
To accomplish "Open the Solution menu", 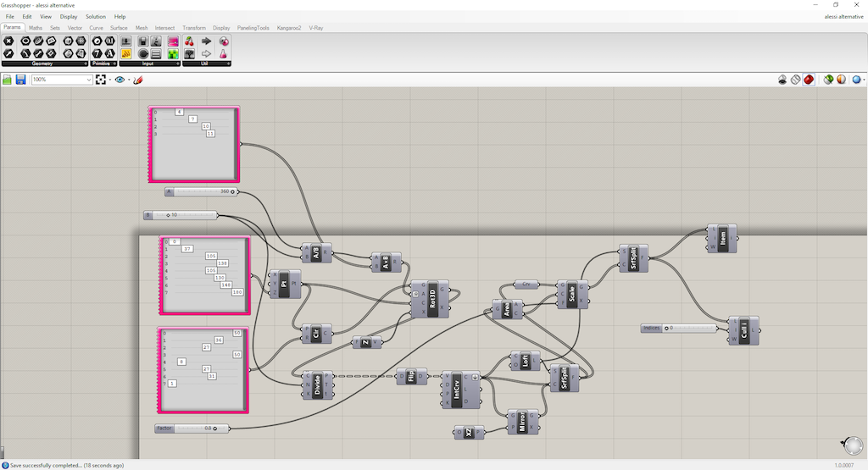I will click(x=95, y=17).
